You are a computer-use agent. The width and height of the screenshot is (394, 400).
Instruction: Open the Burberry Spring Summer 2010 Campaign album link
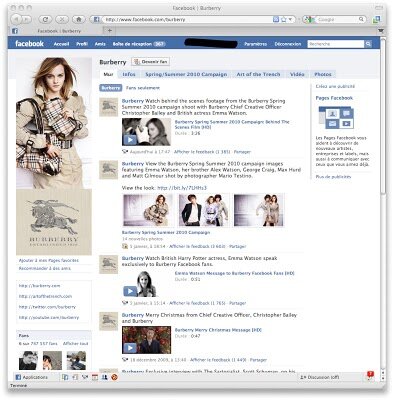click(x=166, y=232)
